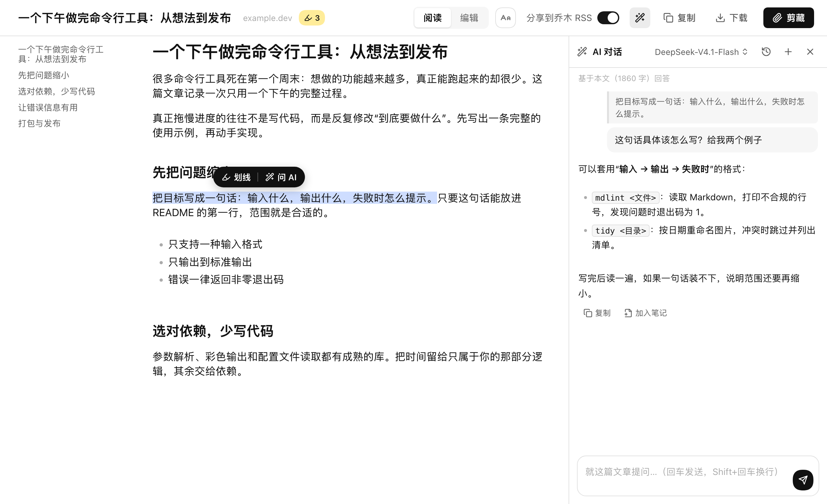
Task: Start a new AI conversation with plus icon
Action: pos(788,52)
